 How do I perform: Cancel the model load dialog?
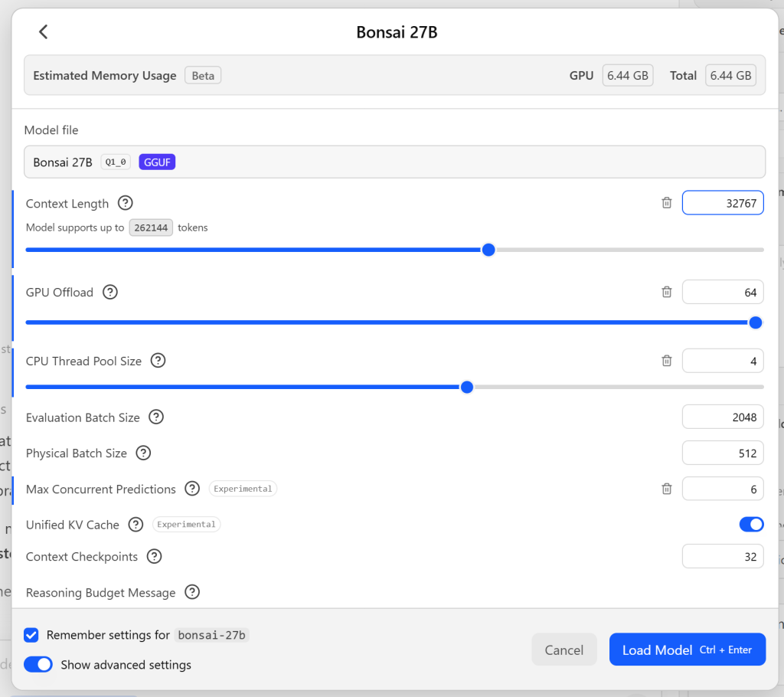pos(564,650)
